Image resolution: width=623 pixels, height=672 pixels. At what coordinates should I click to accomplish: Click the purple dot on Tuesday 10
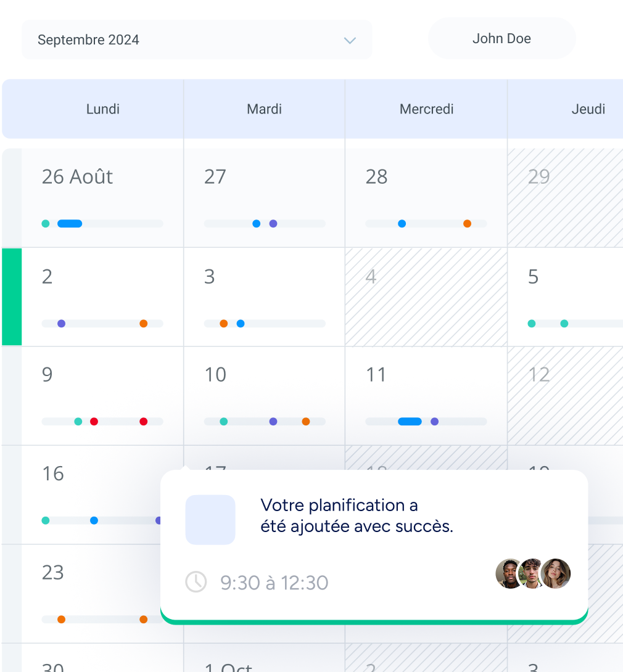[273, 422]
